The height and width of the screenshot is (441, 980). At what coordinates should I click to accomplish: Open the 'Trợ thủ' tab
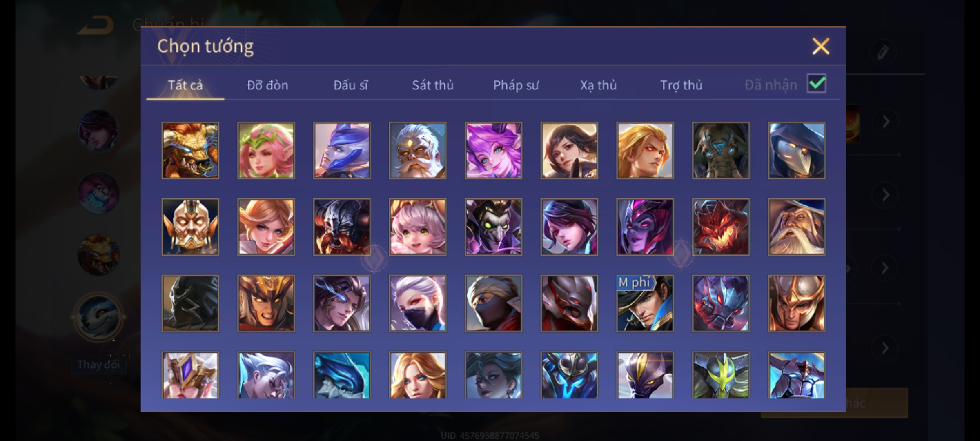pyautogui.click(x=681, y=85)
